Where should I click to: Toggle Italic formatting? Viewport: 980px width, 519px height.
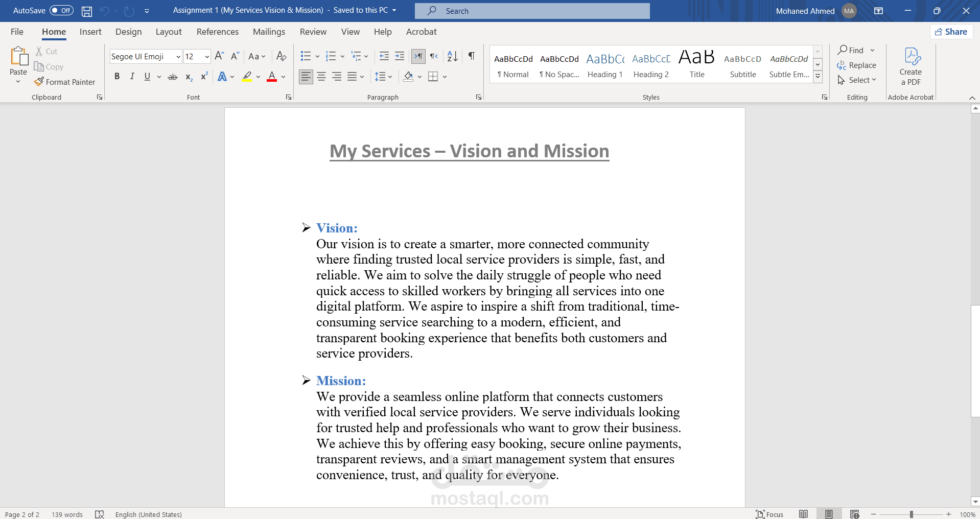(132, 77)
